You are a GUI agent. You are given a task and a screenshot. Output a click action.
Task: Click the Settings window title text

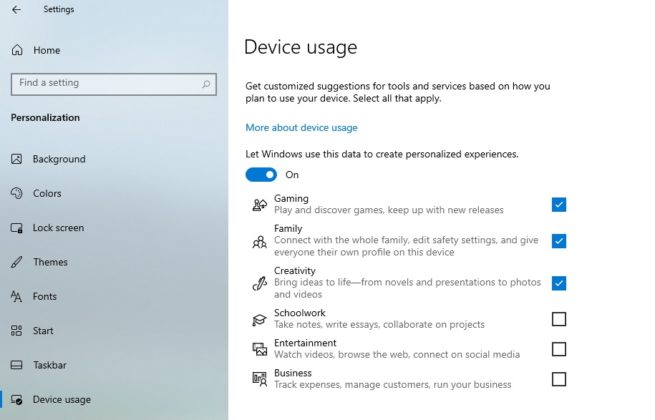[x=58, y=9]
